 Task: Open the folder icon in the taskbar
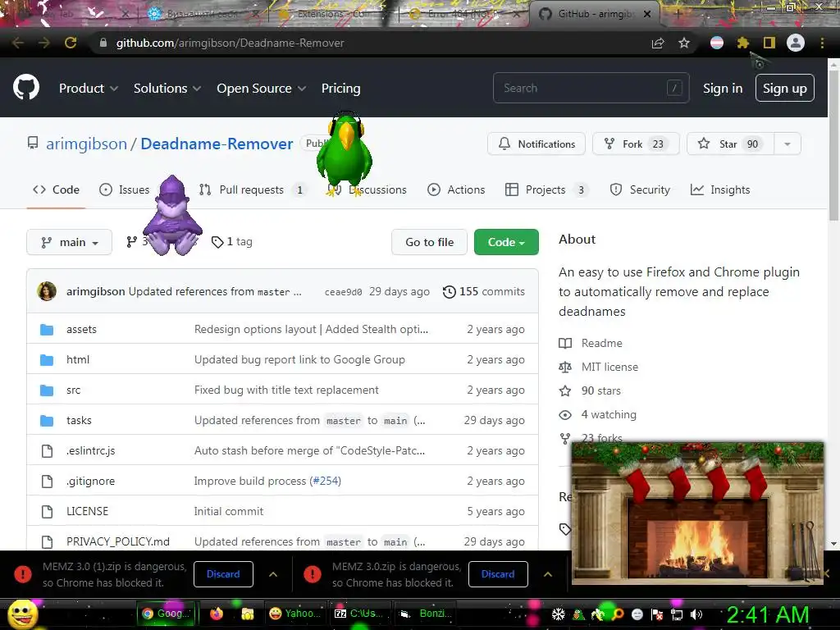point(247,614)
